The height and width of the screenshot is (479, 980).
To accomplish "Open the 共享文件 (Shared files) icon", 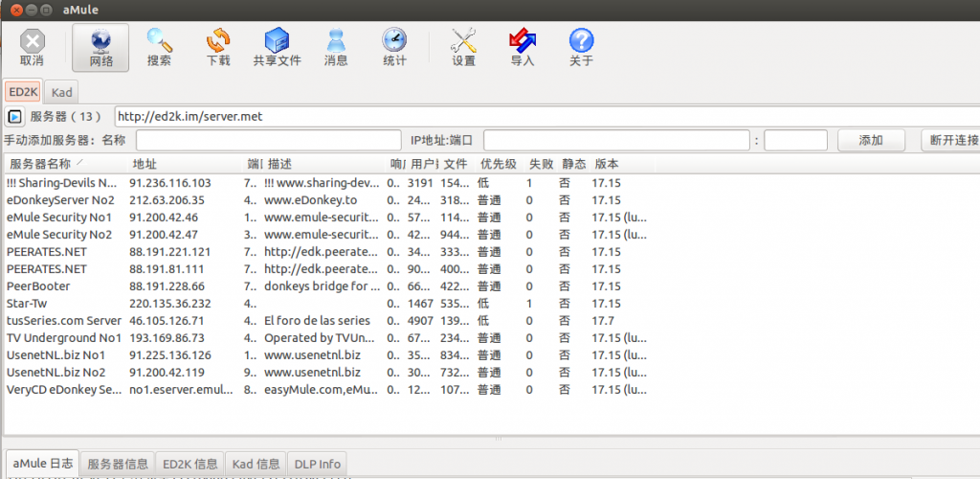I will (277, 48).
